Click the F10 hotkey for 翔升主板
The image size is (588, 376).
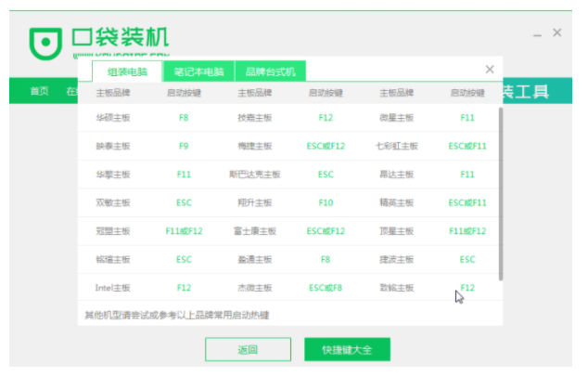[326, 202]
